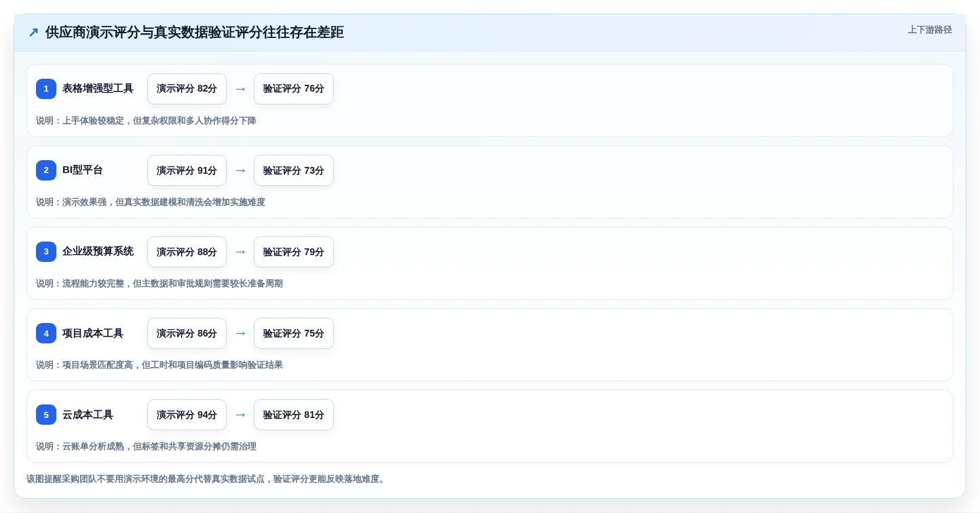Click the note about 标签和共享资源分摊
This screenshot has width=980, height=513.
146,446
